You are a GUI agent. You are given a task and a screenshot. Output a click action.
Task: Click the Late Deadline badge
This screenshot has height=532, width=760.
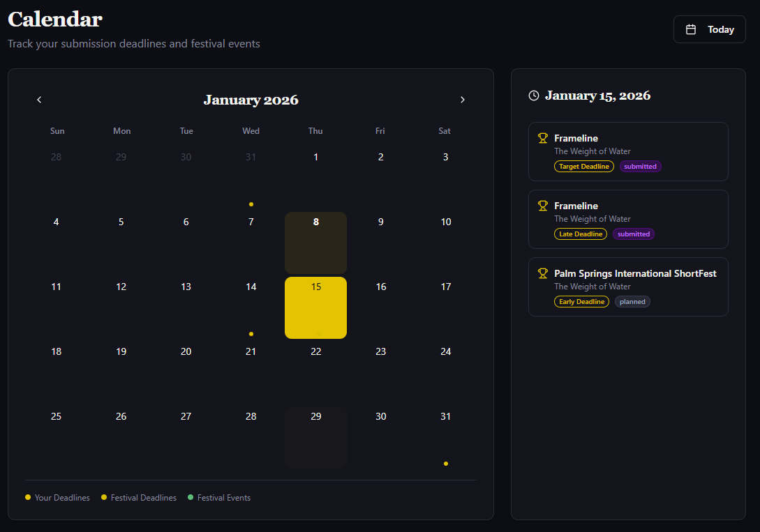coord(580,234)
